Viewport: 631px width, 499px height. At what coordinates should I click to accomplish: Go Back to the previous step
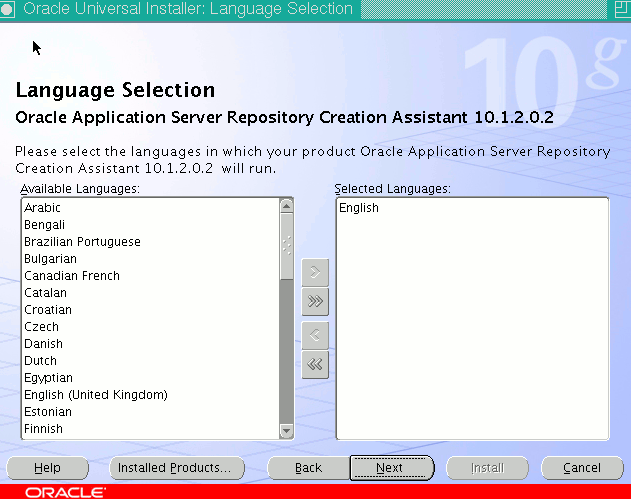click(x=308, y=468)
